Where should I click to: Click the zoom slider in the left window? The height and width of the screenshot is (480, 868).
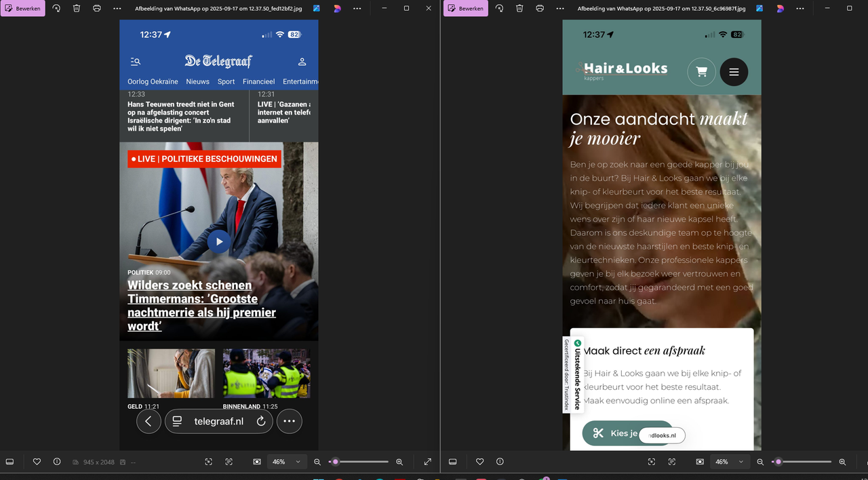point(359,462)
